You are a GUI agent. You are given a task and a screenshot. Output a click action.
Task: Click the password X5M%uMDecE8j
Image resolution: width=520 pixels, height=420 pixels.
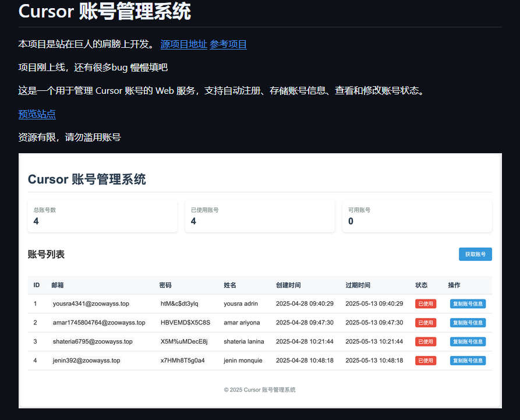click(184, 341)
